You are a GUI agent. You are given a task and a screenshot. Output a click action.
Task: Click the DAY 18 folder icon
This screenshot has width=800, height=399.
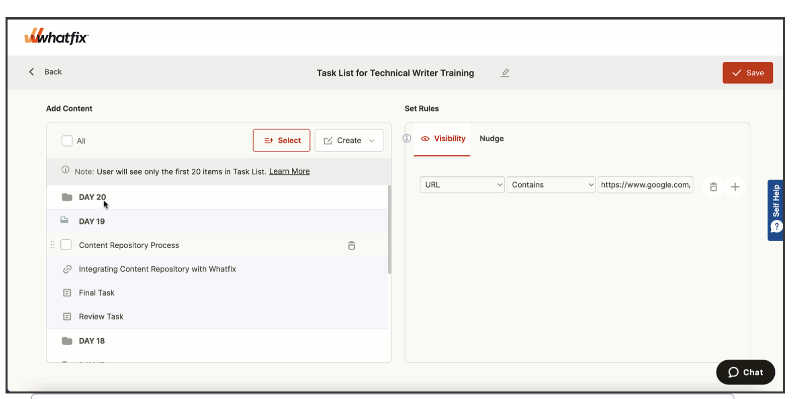coord(67,341)
